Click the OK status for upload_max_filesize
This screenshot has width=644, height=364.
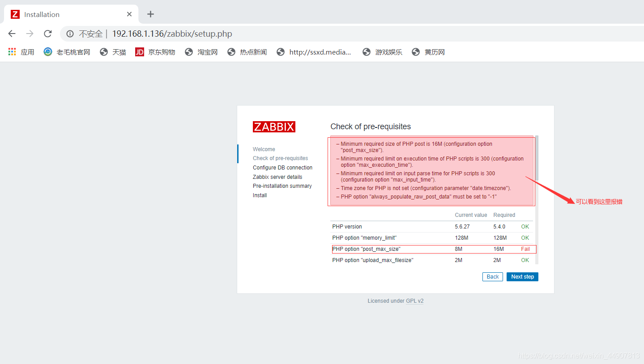(525, 260)
